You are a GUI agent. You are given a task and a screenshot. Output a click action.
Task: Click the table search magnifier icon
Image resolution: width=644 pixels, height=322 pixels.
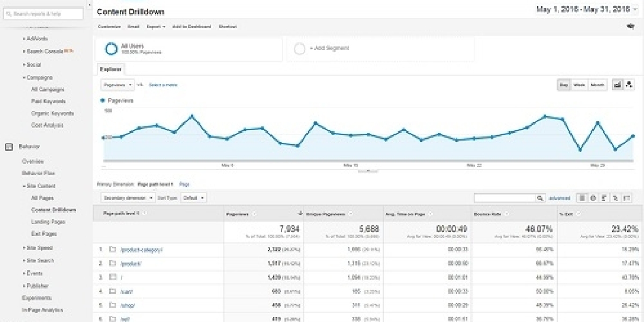click(x=540, y=198)
